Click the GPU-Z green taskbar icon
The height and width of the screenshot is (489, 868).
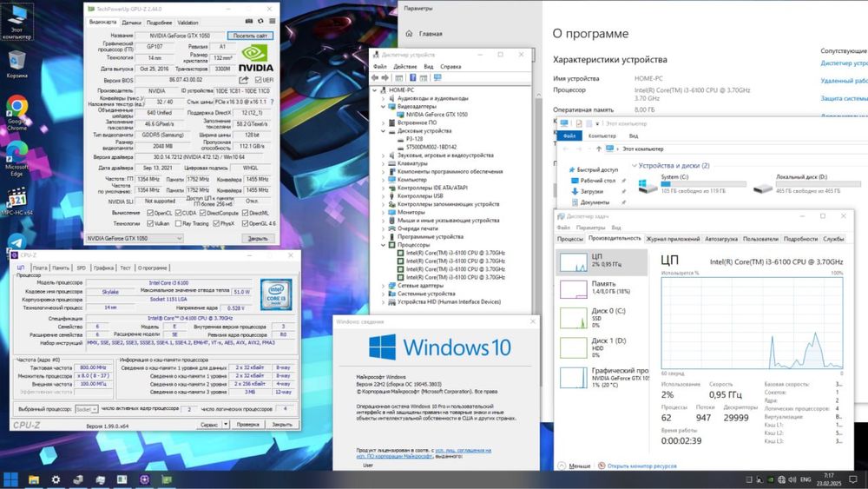(167, 479)
